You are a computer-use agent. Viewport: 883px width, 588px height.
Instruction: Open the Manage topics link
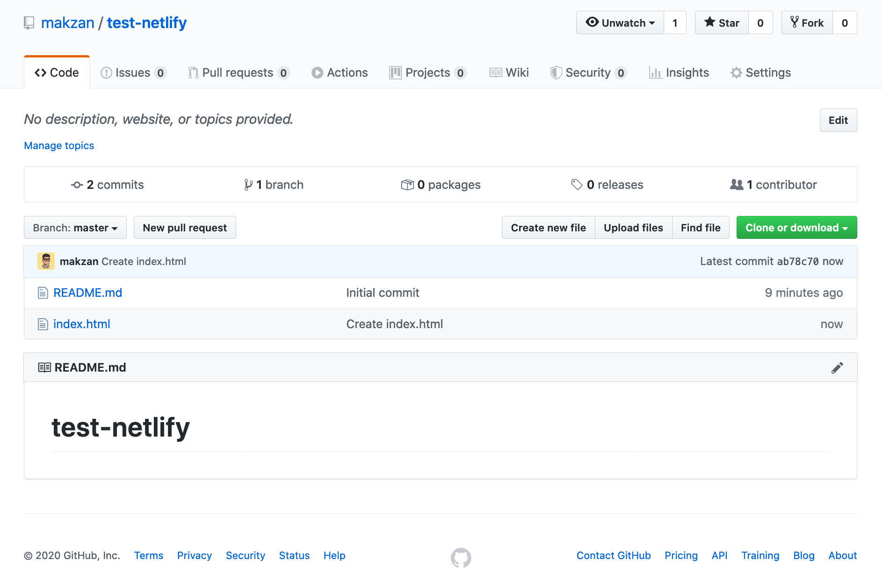[x=59, y=145]
